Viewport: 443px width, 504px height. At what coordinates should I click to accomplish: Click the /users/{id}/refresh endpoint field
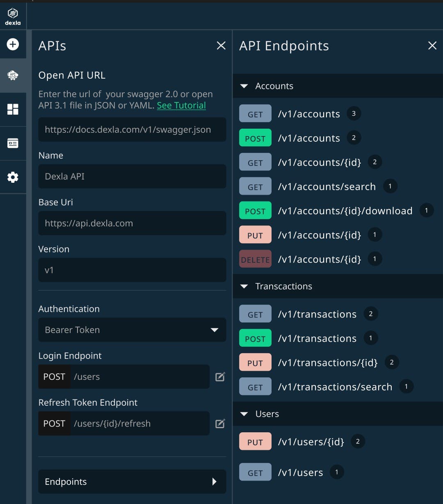coord(140,423)
